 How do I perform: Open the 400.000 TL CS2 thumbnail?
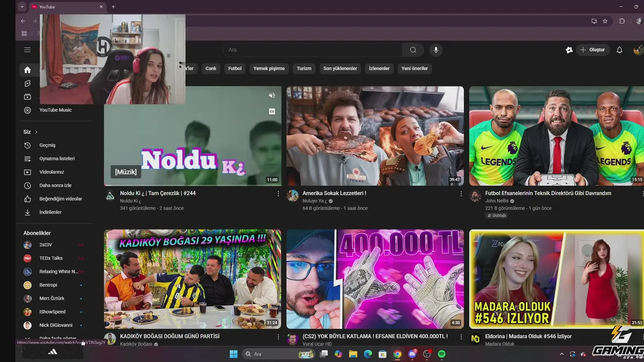[375, 279]
